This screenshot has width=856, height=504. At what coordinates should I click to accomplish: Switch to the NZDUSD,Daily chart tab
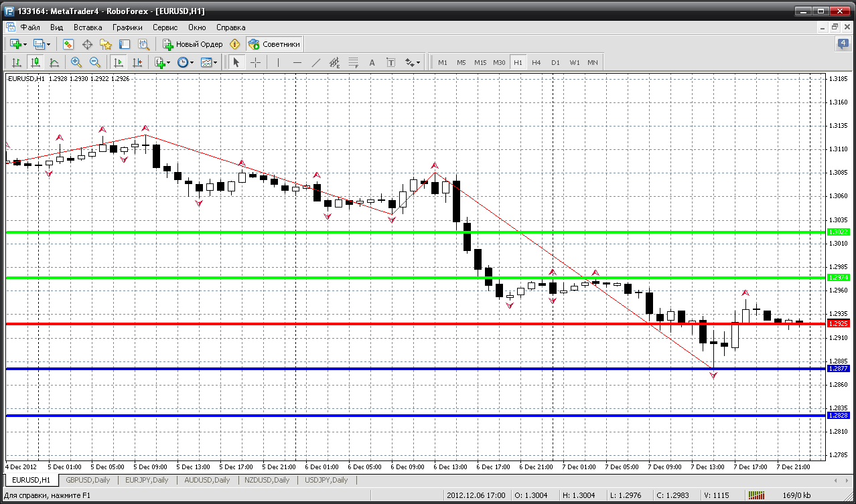[x=267, y=480]
